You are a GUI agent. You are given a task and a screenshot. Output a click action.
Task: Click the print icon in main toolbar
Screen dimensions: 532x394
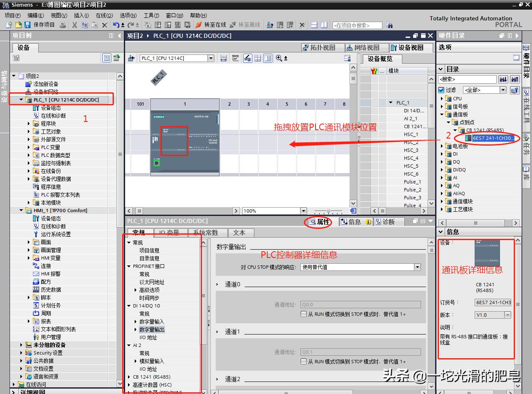63,25
